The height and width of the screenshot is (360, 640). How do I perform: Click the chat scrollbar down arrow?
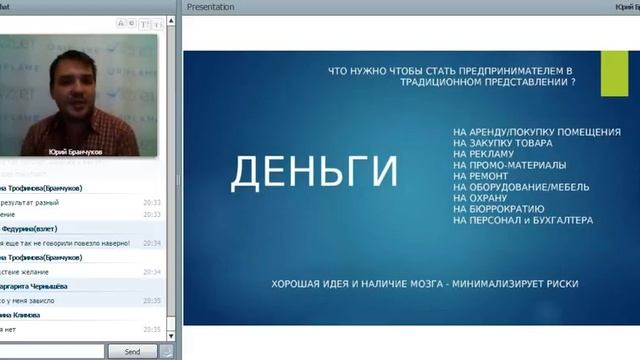[171, 336]
